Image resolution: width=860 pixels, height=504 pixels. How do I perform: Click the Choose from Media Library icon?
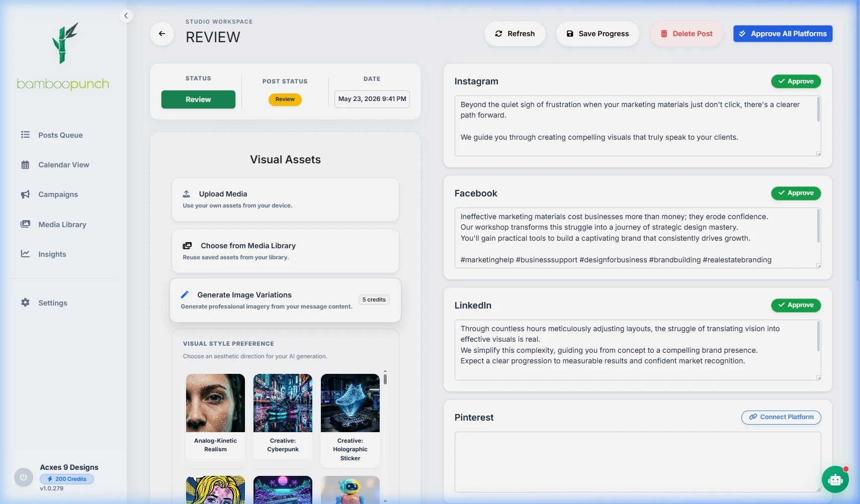click(187, 246)
